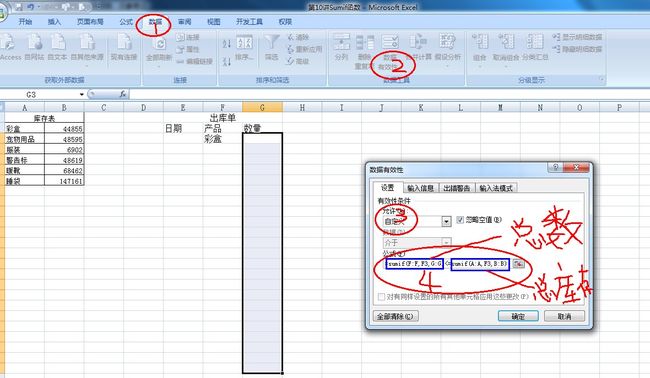Open Outline group dialog launcher
Screen dimensions: 650x378
click(x=601, y=80)
